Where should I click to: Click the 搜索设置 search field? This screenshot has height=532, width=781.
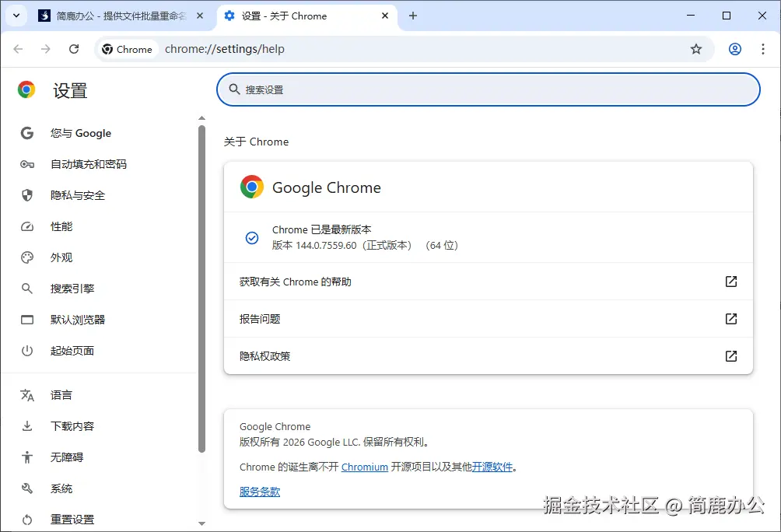tap(489, 89)
